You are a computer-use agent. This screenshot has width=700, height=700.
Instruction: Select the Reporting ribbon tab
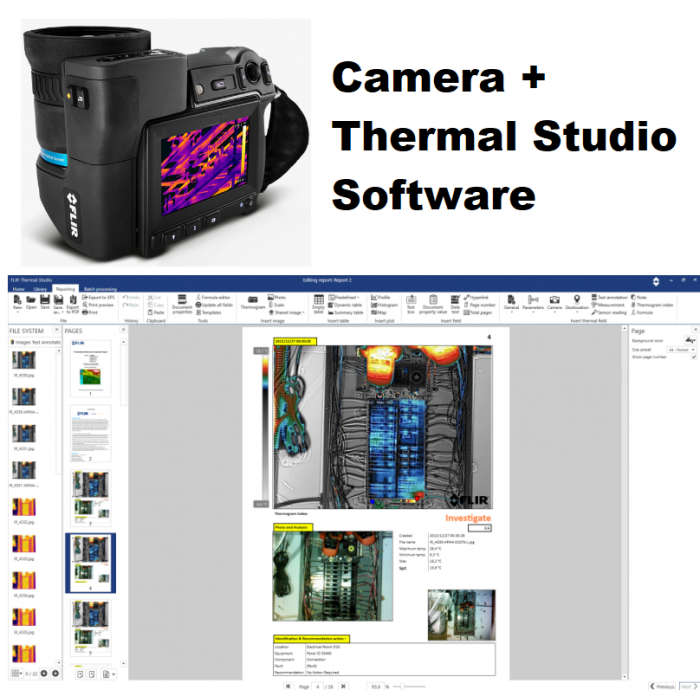click(66, 289)
